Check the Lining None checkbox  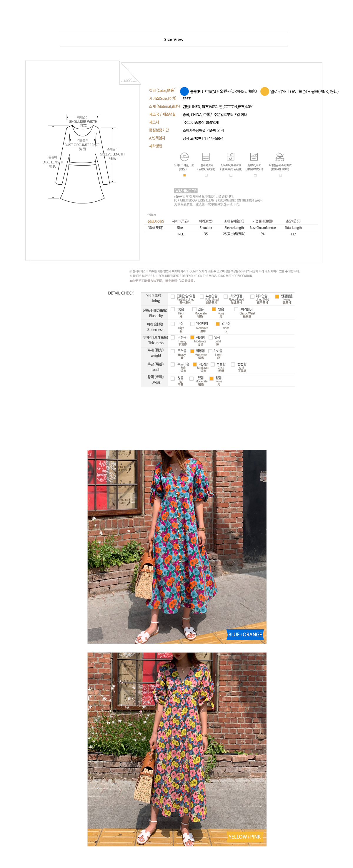(277, 297)
